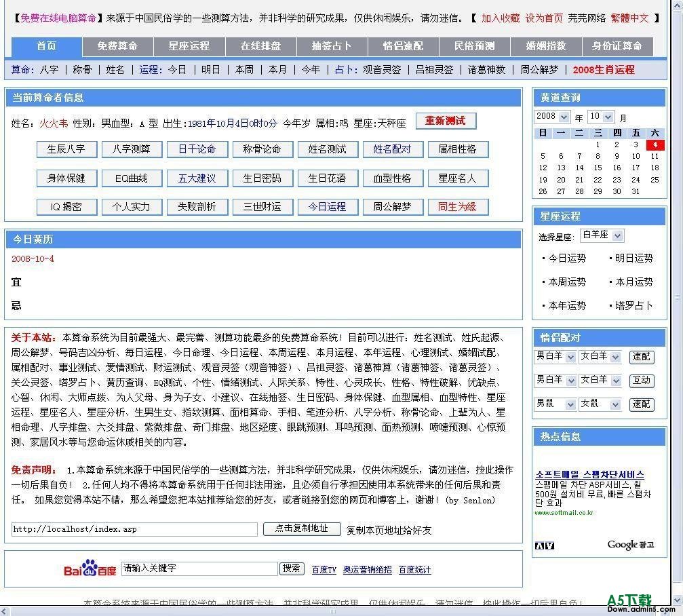The width and height of the screenshot is (683, 616).
Task: Expand the month 10 dropdown
Action: click(601, 117)
